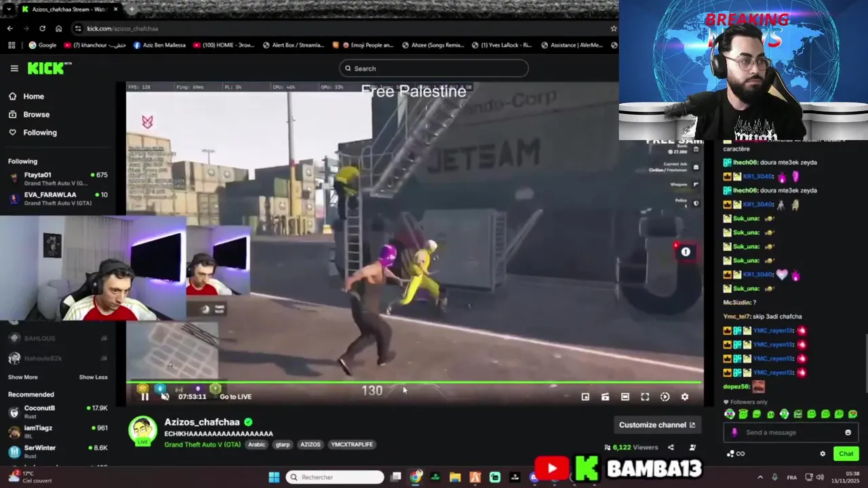Open channel points icon below chat
Screen dimensions: 868x488
pyautogui.click(x=731, y=454)
